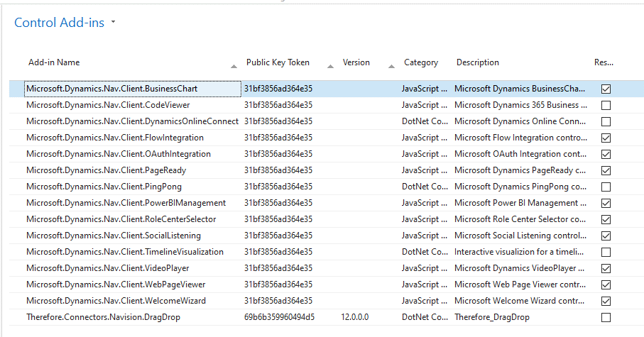Viewport: 644px width, 337px height.
Task: Click description Microsoft Welcome Wizard contr...
Action: [519, 301]
